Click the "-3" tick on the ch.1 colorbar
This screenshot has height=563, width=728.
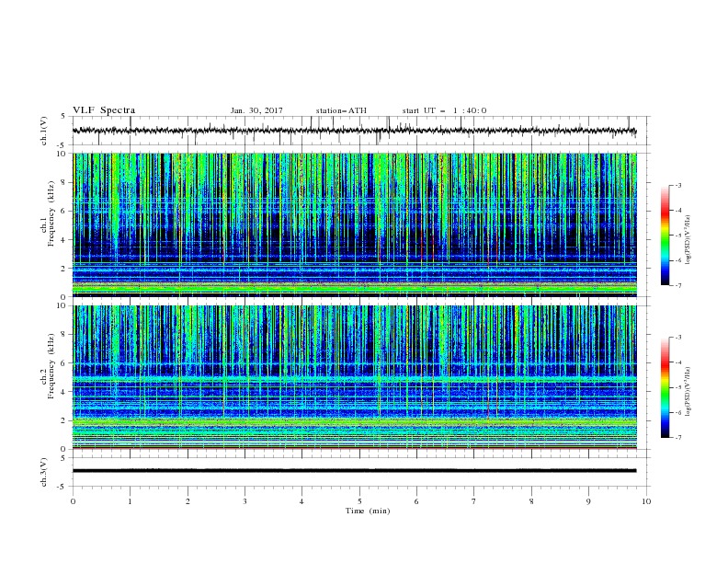[x=677, y=185]
